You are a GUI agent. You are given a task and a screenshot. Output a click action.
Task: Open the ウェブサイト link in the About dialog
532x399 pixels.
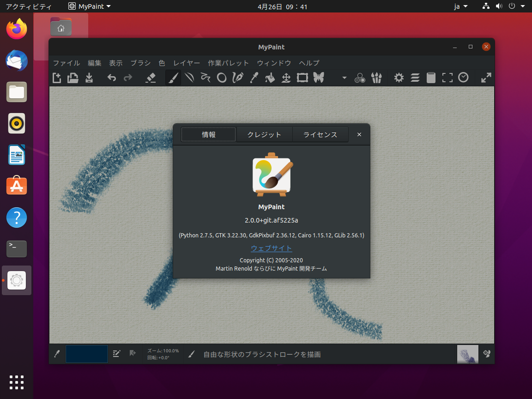[271, 248]
